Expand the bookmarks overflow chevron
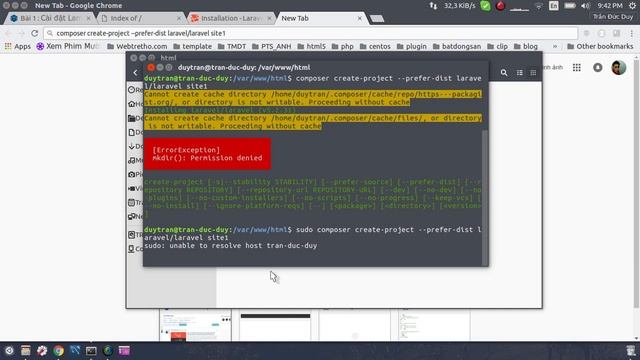This screenshot has width=640, height=360. pos(555,47)
